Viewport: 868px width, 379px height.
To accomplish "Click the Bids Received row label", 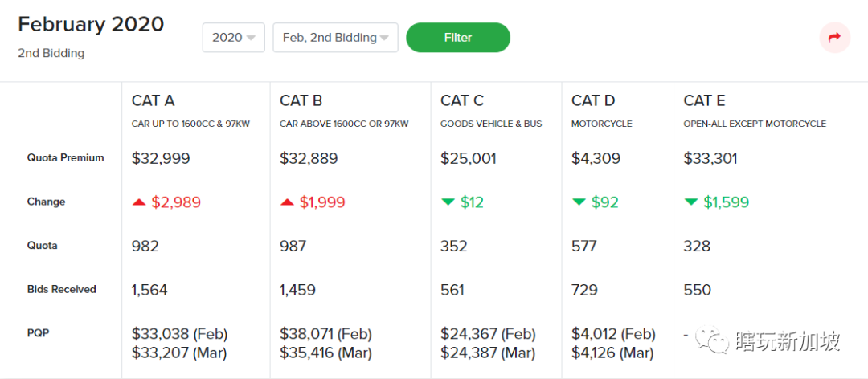I will (62, 289).
